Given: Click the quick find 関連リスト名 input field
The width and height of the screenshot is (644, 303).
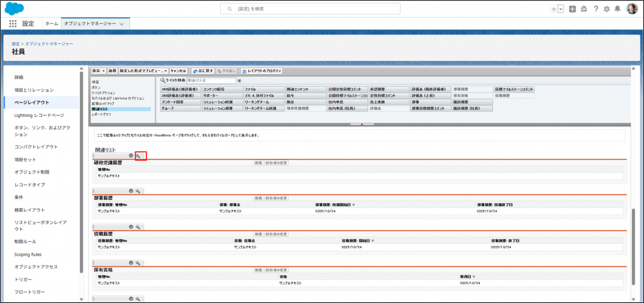Looking at the screenshot, I should 211,80.
